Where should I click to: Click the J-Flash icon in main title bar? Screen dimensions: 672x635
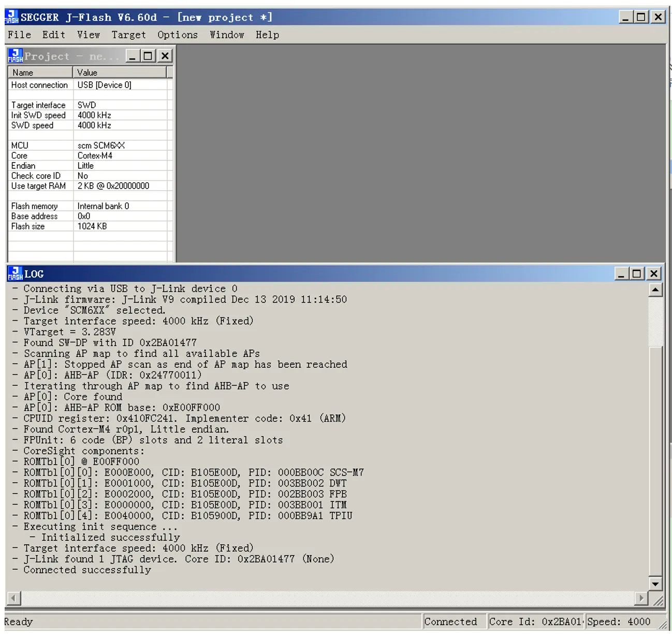click(11, 17)
